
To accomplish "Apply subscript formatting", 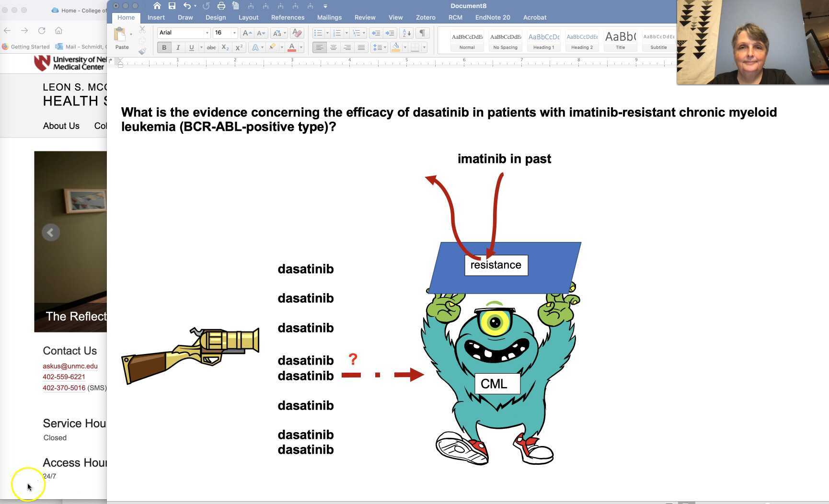I will click(x=225, y=47).
